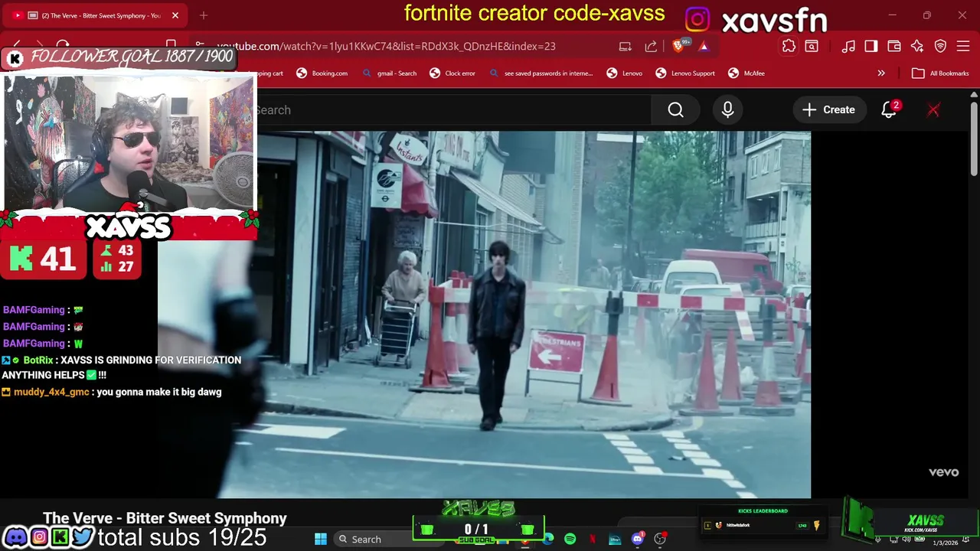Open a new browser tab
This screenshot has width=980, height=551.
click(204, 15)
